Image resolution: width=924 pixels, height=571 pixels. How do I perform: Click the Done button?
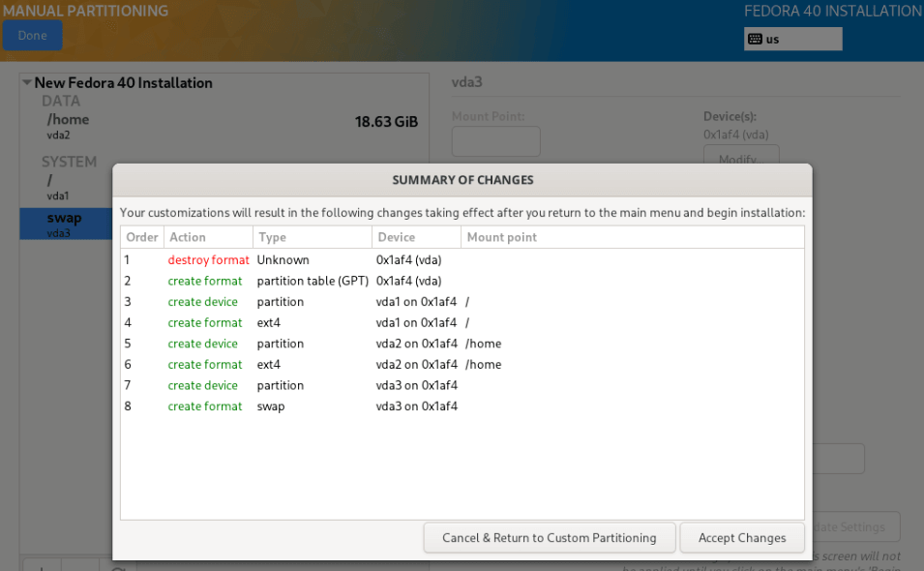coord(32,36)
